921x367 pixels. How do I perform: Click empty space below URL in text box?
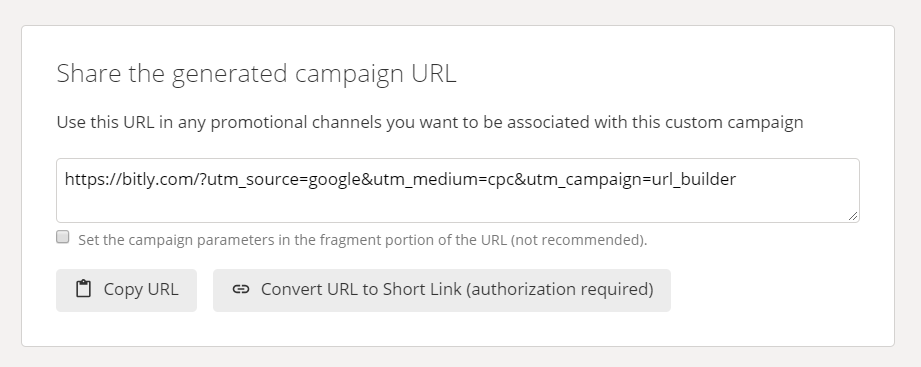[x=458, y=207]
